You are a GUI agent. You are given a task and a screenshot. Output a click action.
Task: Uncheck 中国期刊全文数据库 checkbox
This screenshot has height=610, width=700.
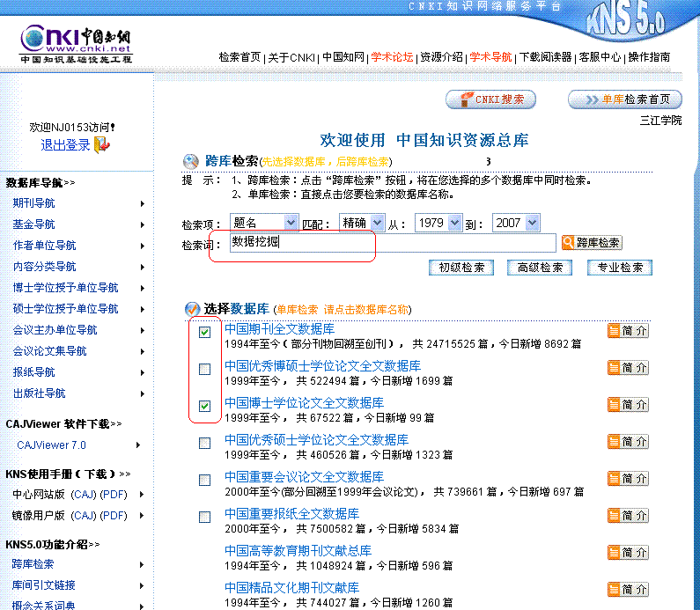pos(204,332)
